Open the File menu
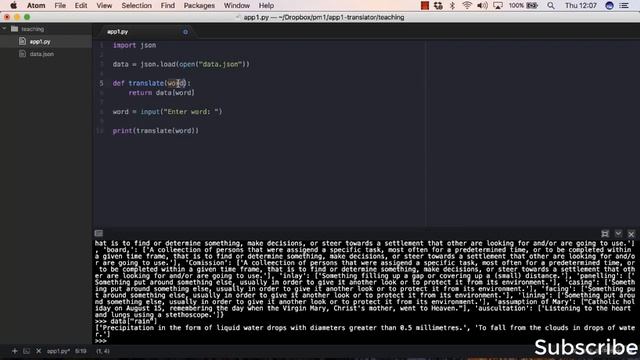This screenshot has width=640, height=360. [x=60, y=6]
